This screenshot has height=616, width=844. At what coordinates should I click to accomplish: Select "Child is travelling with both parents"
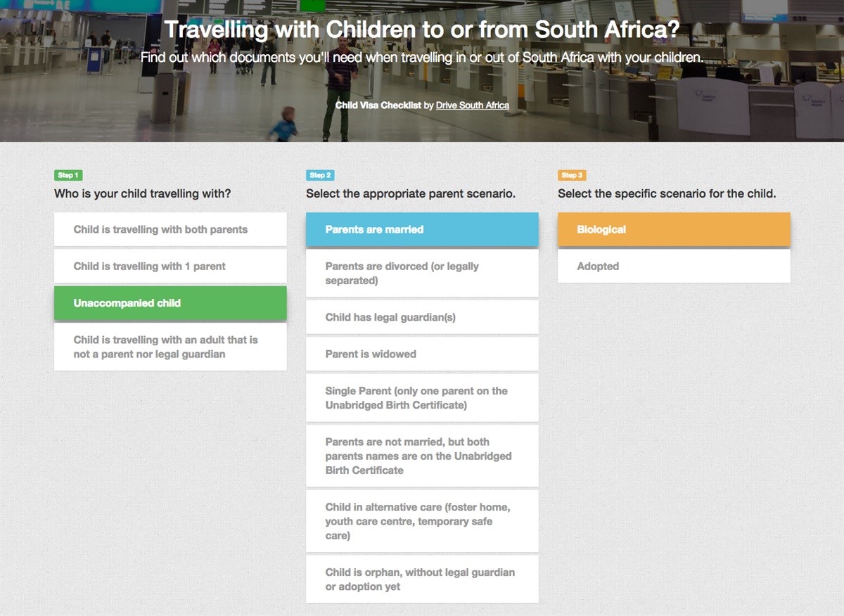click(x=170, y=229)
